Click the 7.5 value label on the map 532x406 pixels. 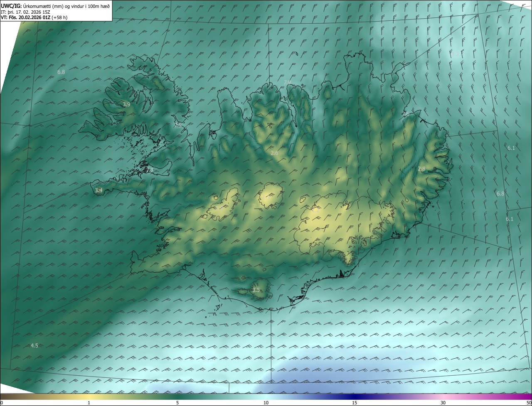pos(178,125)
